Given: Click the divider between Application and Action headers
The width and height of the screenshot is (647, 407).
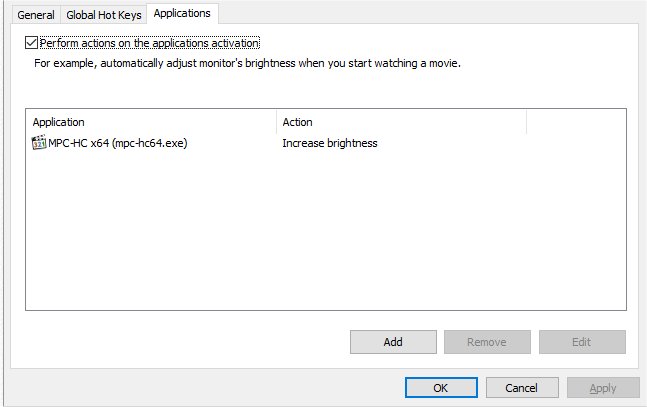Looking at the screenshot, I should click(276, 122).
